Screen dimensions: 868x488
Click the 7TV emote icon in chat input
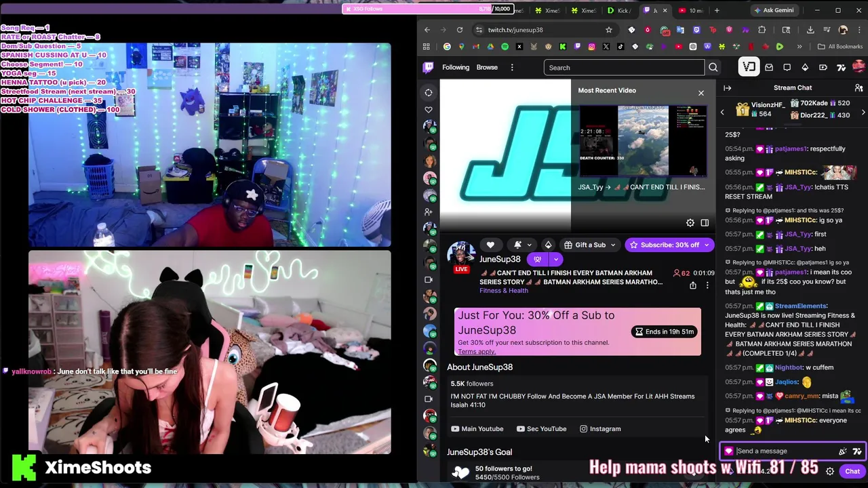coord(857,451)
